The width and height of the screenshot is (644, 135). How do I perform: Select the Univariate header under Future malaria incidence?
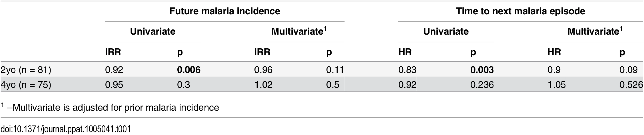(152, 31)
